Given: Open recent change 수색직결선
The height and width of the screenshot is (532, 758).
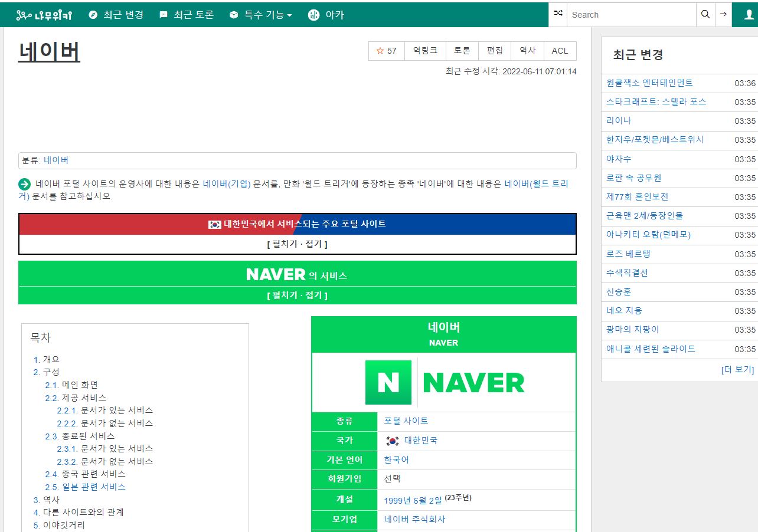Looking at the screenshot, I should click(627, 272).
